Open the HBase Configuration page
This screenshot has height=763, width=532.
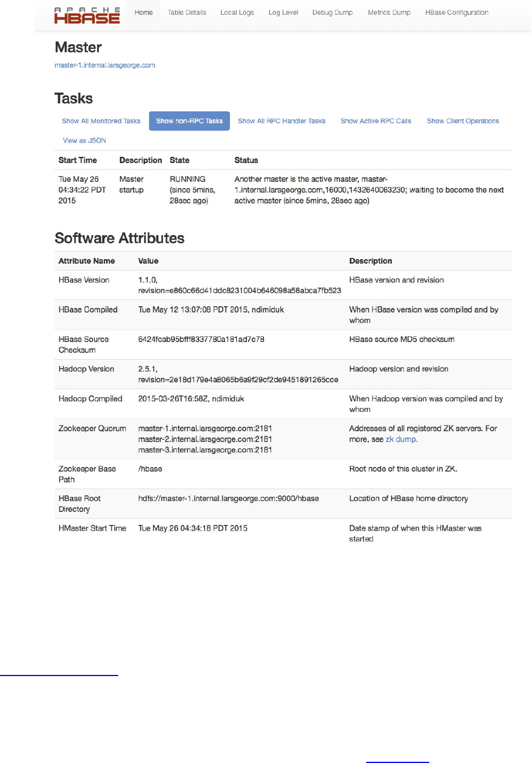pos(457,12)
